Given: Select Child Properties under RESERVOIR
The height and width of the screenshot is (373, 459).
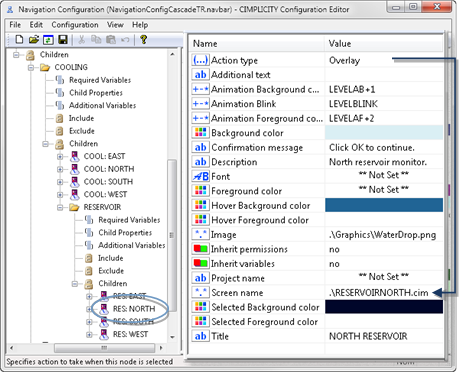Looking at the screenshot, I should [x=125, y=232].
